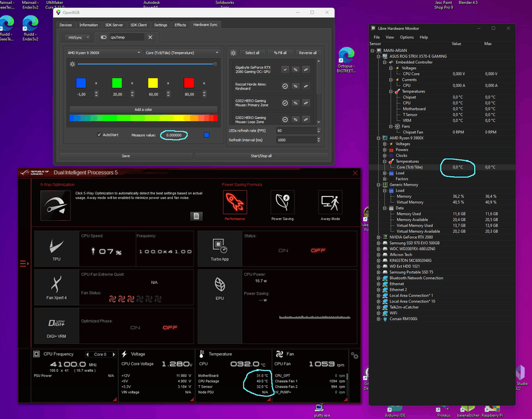Screen dimensions: 532x419
Task: Remove the red color stop with its x
Action: (204, 83)
